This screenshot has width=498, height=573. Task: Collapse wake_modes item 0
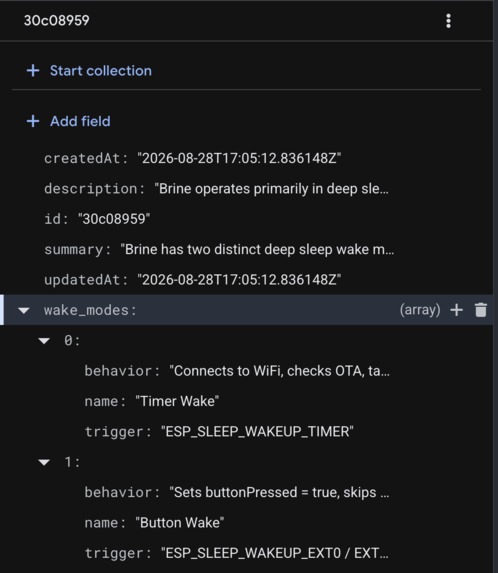coord(44,341)
